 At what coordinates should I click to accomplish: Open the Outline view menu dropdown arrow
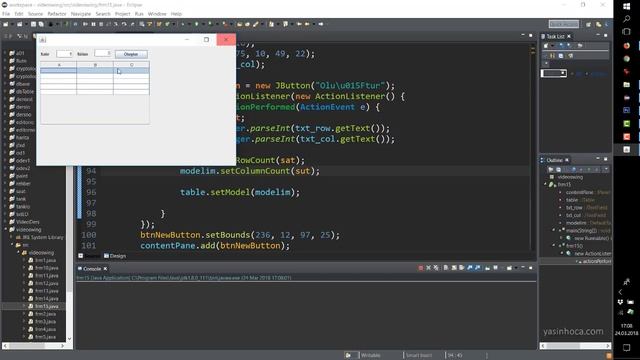(x=606, y=169)
